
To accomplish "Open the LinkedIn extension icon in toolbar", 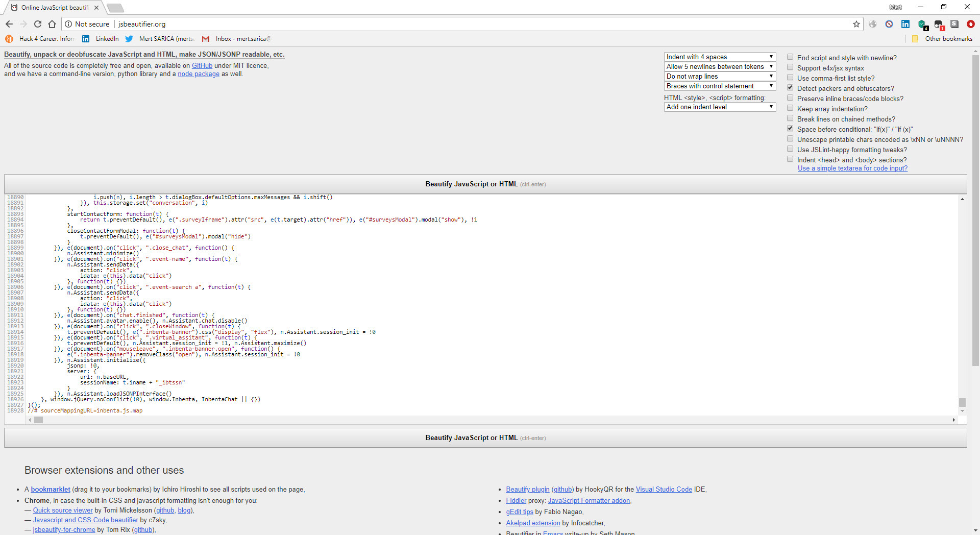I will [x=905, y=24].
